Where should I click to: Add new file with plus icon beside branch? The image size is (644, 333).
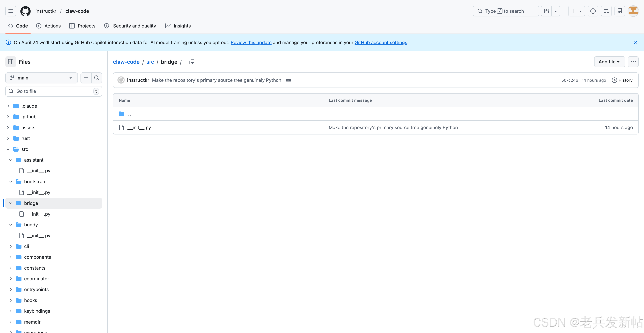point(86,78)
